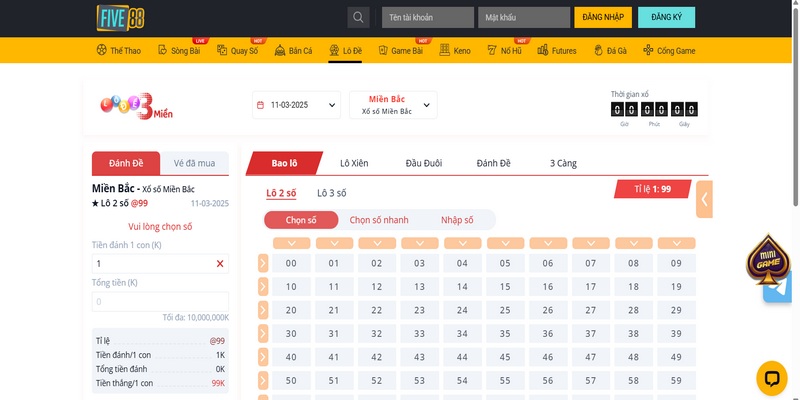
Task: Open the live chat support bubble
Action: point(772,378)
